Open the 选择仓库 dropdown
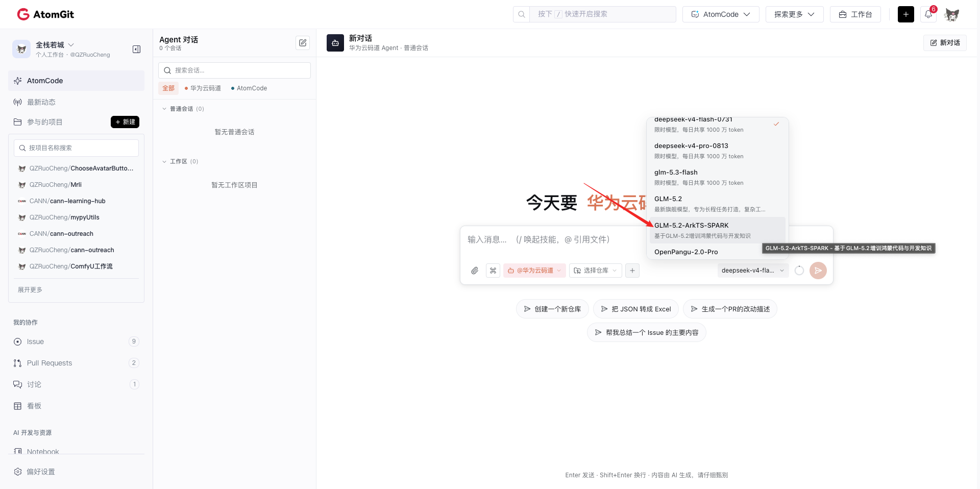The width and height of the screenshot is (980, 489). tap(596, 271)
